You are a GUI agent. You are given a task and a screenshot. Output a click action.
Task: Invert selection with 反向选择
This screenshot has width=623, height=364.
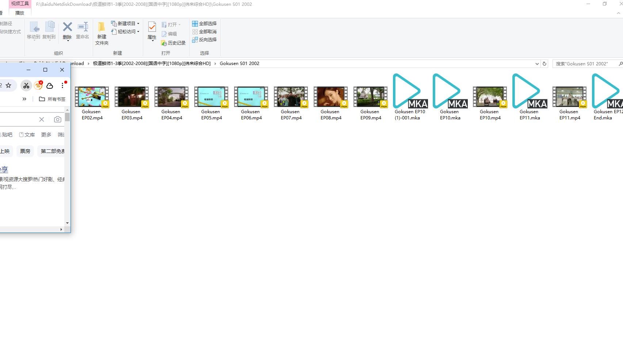click(205, 40)
